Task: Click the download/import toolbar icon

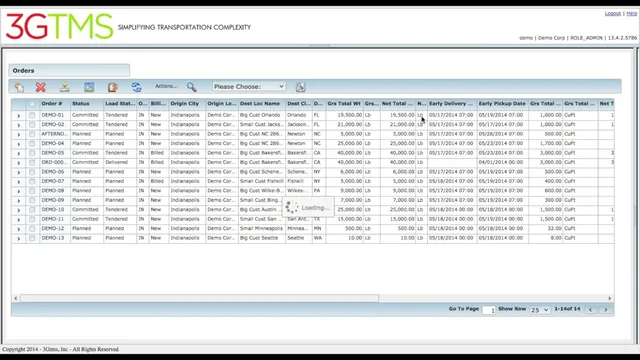Action: 64,87
